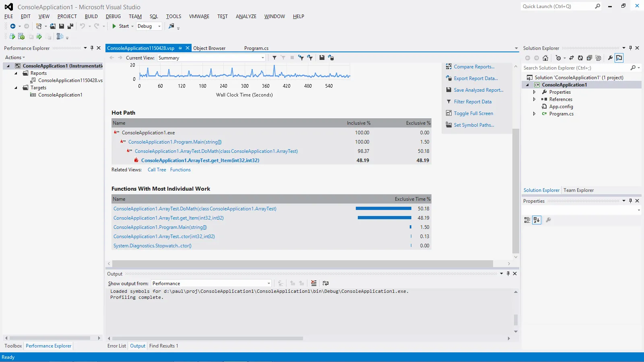Click Collapse All icon in Solution Explorer
The width and height of the screenshot is (644, 362).
click(589, 58)
